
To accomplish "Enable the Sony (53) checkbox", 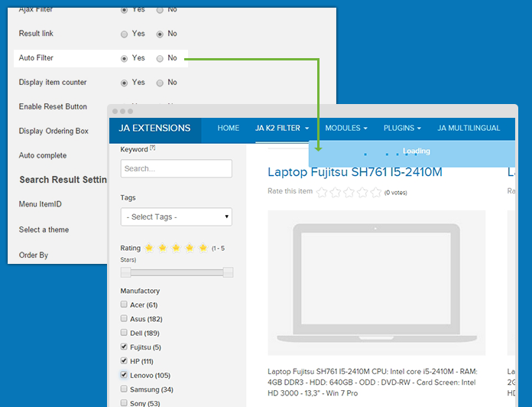I will pos(124,403).
